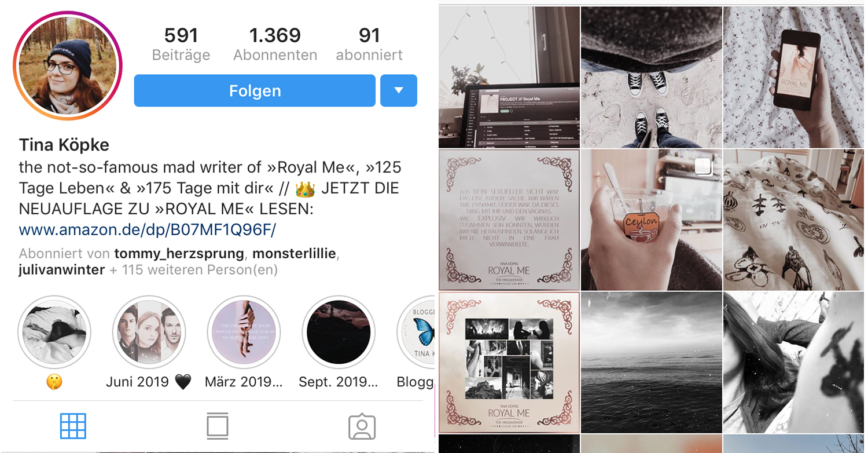View the 91 abonniert list
Screen dimensions: 868x453
pyautogui.click(x=369, y=44)
